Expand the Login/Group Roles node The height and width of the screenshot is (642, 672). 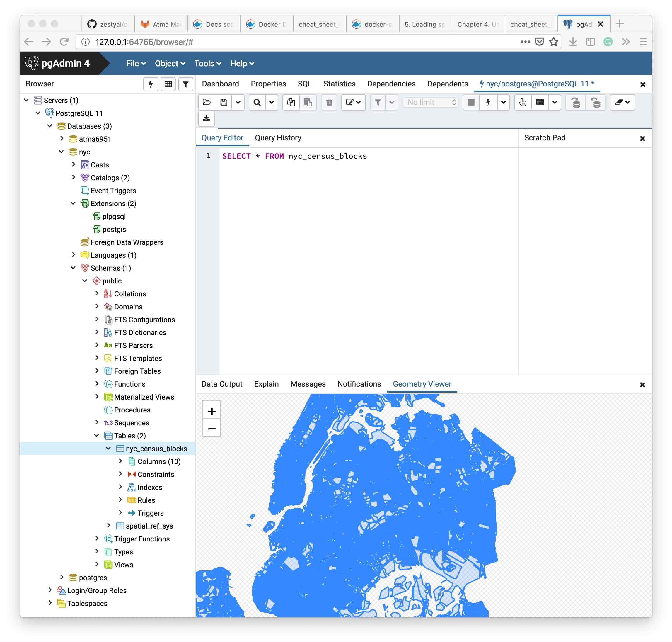(50, 590)
